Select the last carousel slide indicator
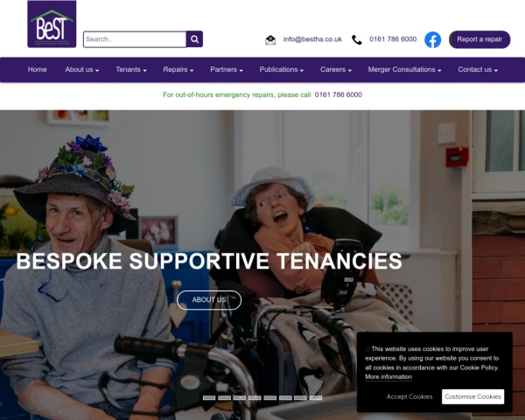 click(316, 398)
